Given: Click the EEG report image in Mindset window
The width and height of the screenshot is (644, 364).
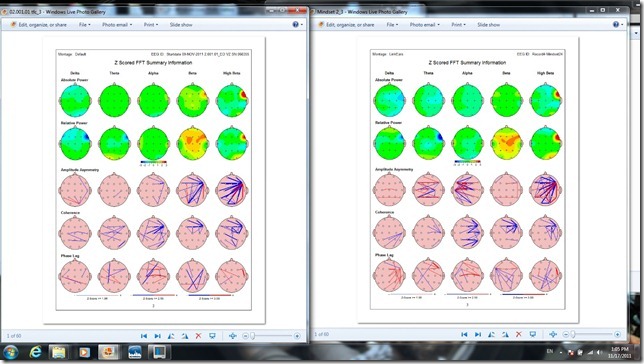Looking at the screenshot, I should click(x=468, y=180).
